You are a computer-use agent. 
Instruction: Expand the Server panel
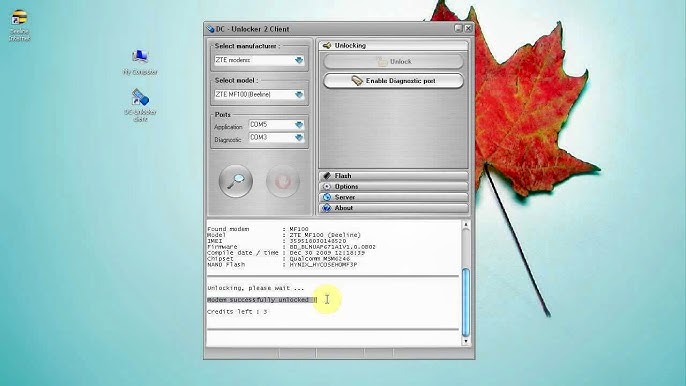393,197
